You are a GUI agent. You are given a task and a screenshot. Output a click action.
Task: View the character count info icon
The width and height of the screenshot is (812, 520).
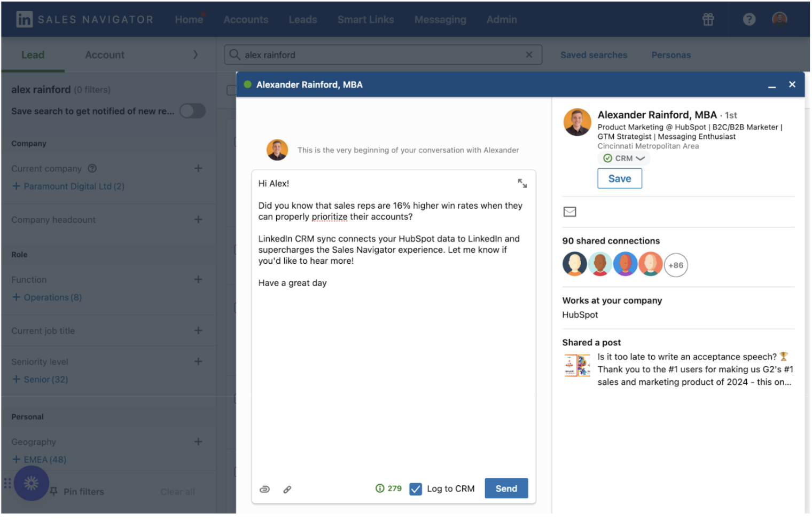(380, 489)
